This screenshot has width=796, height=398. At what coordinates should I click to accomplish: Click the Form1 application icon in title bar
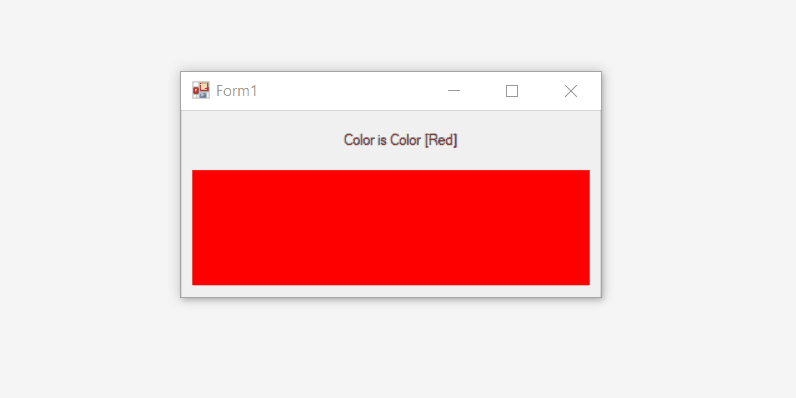pyautogui.click(x=201, y=90)
